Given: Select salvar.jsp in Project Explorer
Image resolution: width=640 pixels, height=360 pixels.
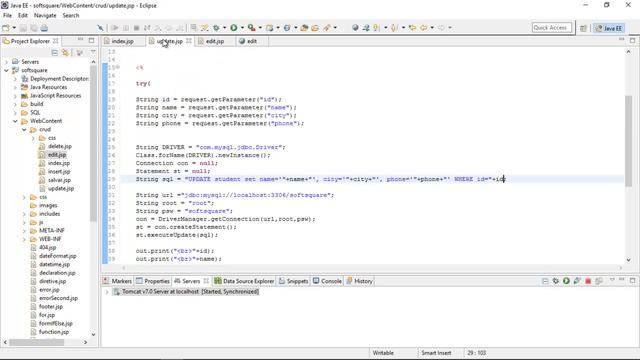Looking at the screenshot, I should click(x=59, y=180).
